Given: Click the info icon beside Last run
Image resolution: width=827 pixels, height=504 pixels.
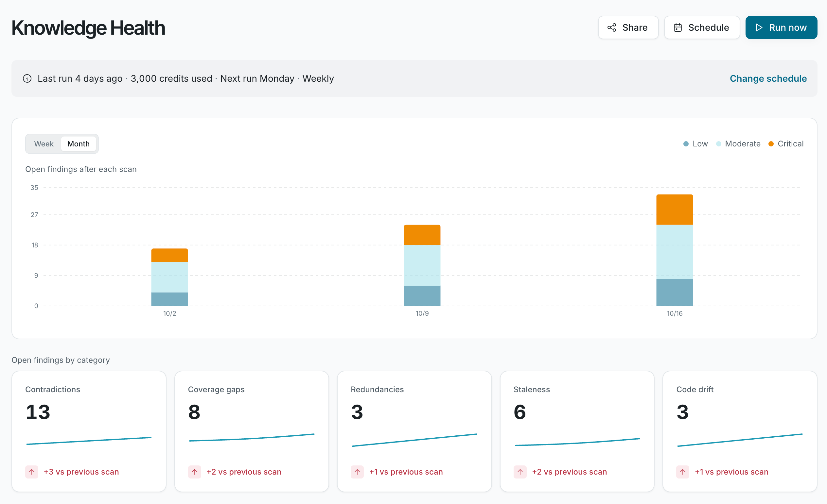Looking at the screenshot, I should pyautogui.click(x=27, y=78).
